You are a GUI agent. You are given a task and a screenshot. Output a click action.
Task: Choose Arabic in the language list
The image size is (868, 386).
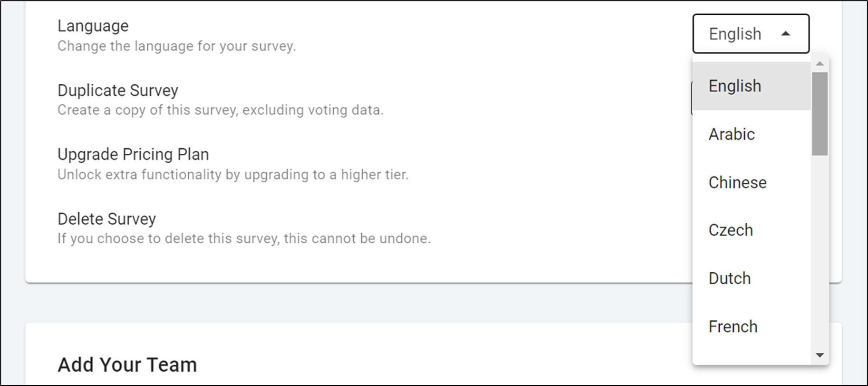[732, 134]
